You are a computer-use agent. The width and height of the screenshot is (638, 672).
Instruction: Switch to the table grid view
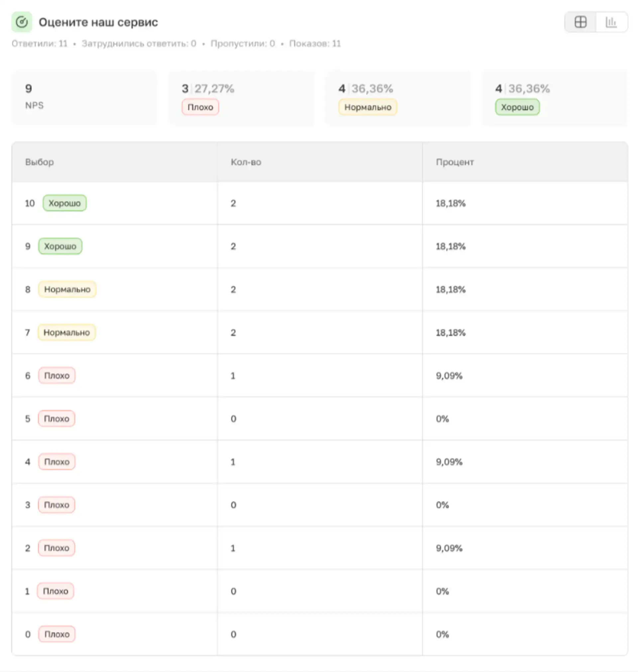tap(580, 22)
